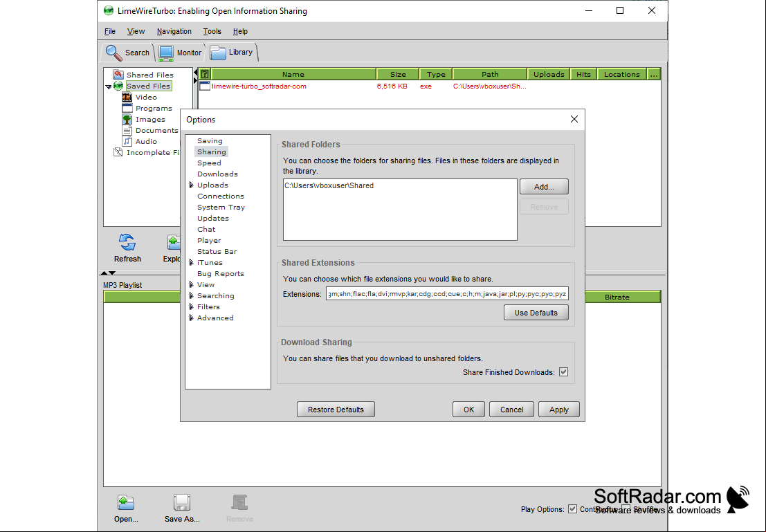The width and height of the screenshot is (766, 532).
Task: Open the Navigation menu
Action: pos(174,31)
